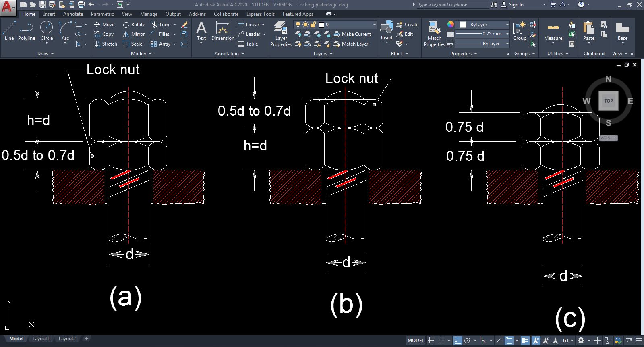
Task: Choose the Scale tool
Action: [x=133, y=44]
